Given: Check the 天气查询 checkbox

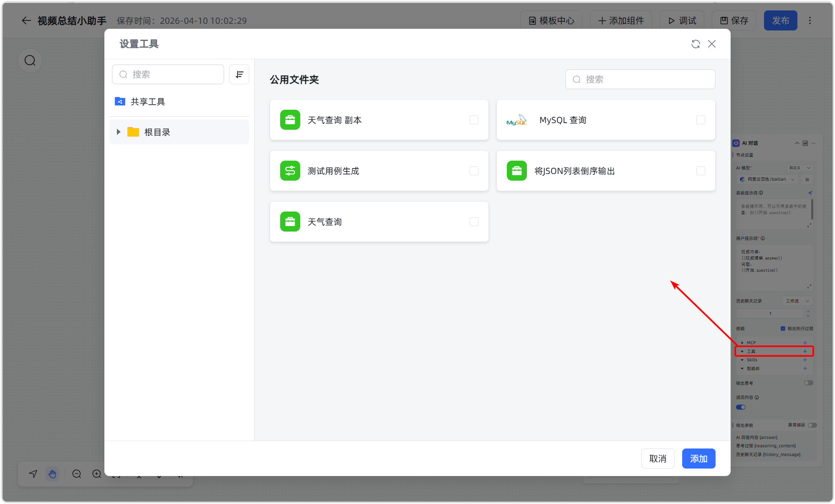Looking at the screenshot, I should [x=474, y=222].
